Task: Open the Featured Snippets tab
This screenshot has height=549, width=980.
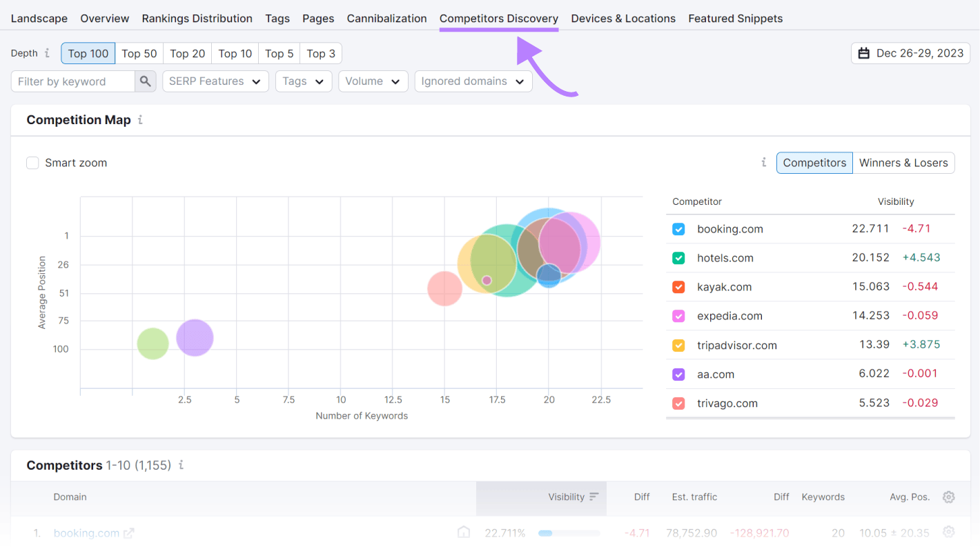Action: tap(735, 19)
